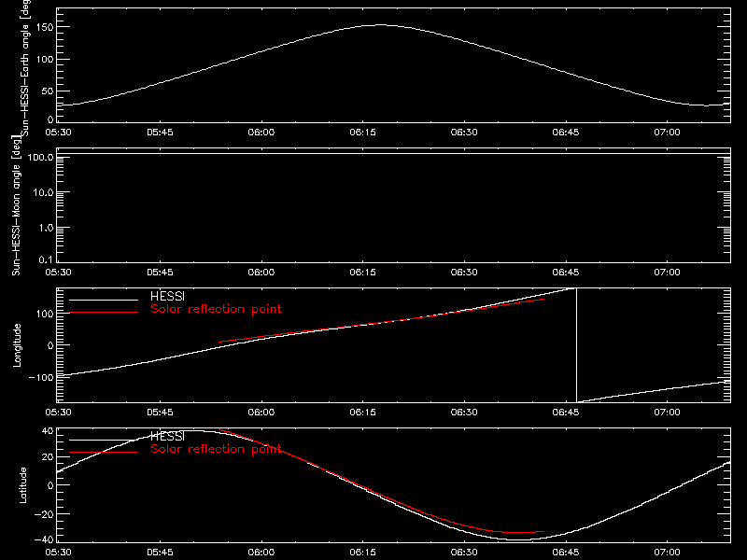Click 06:30 label below Latitude plot
Screen dimensions: 747x560
pos(464,552)
